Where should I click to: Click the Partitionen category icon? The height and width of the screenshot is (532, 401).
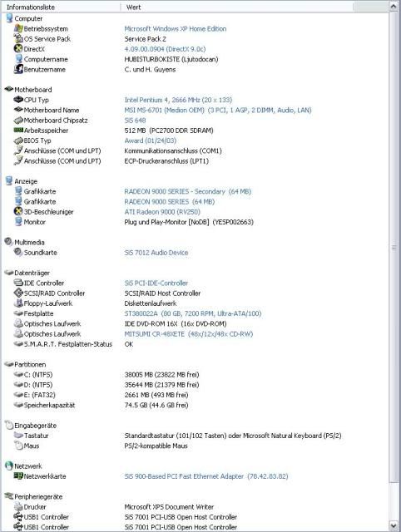(9, 364)
